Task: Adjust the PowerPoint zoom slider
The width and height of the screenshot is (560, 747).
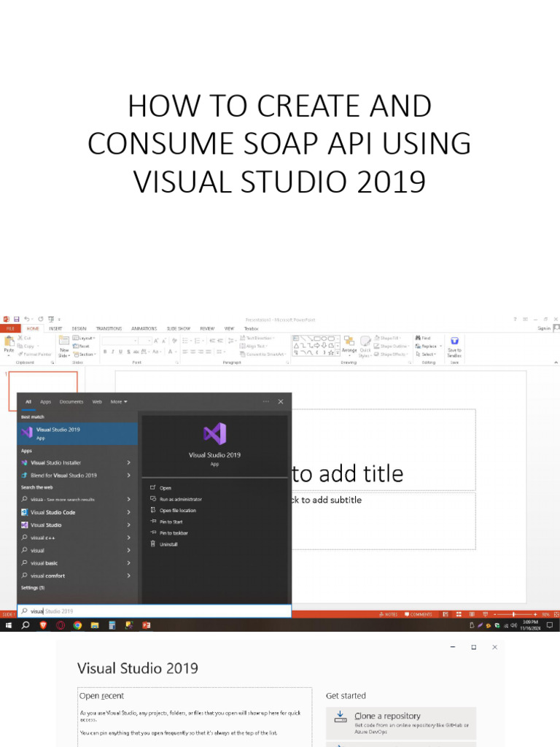Action: (x=513, y=615)
